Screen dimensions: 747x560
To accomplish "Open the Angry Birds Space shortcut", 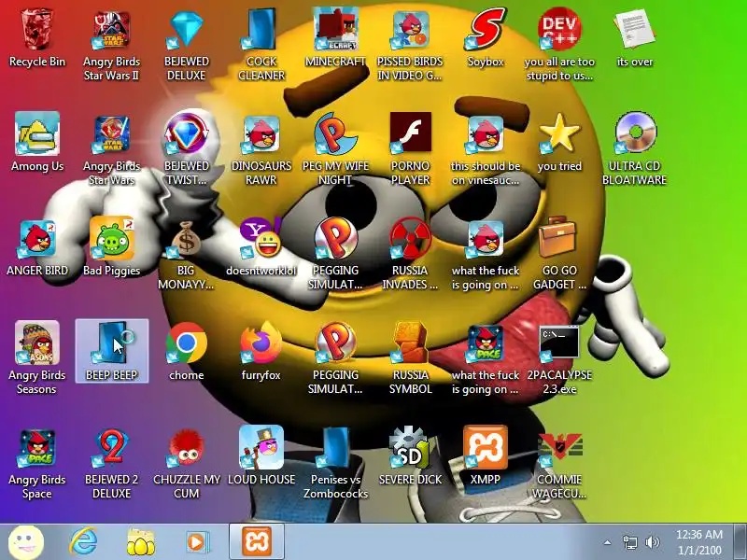I will click(37, 463).
